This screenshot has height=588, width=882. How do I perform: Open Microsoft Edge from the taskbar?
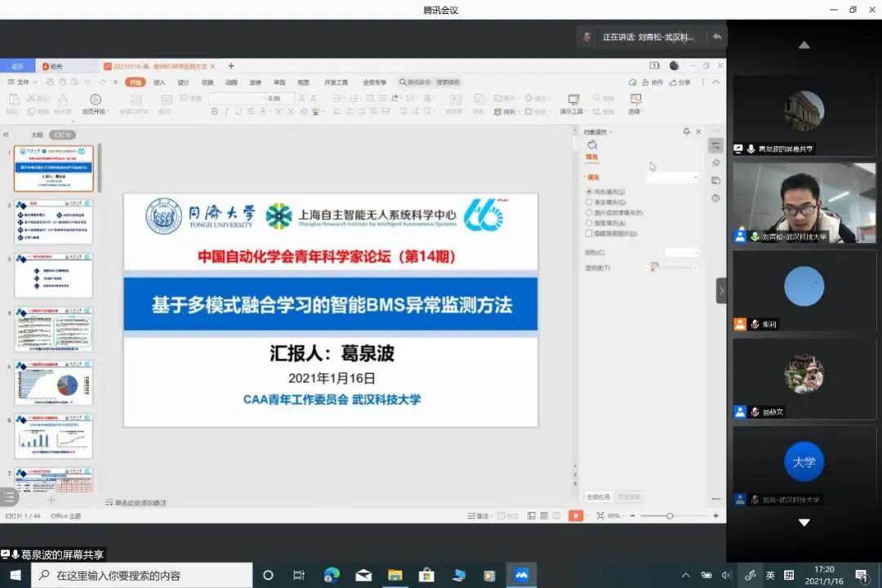332,575
